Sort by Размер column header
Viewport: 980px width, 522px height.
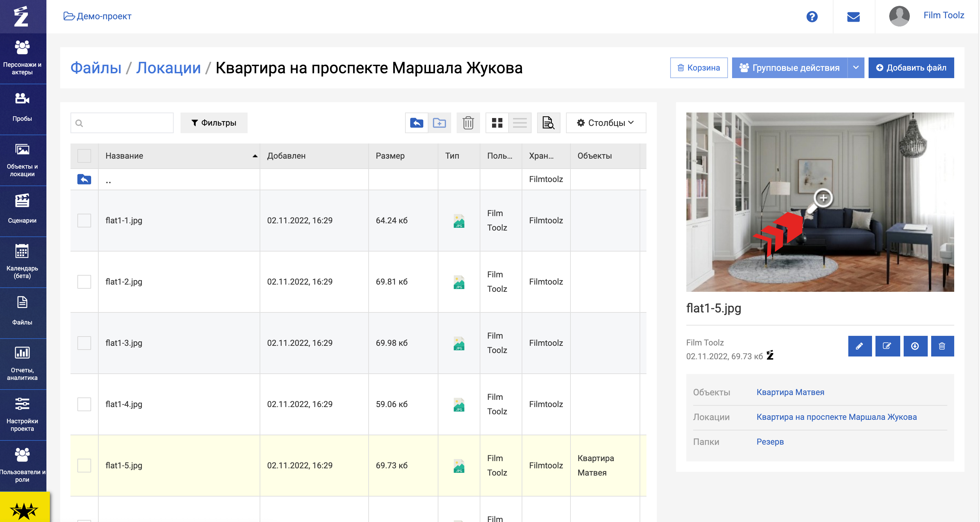[403, 156]
